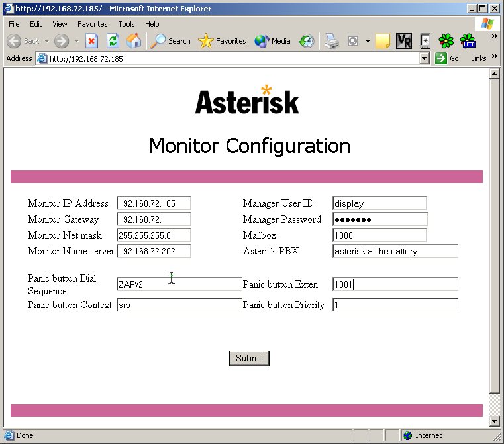
Task: Click the IE title bar page icon
Action: 9,8
